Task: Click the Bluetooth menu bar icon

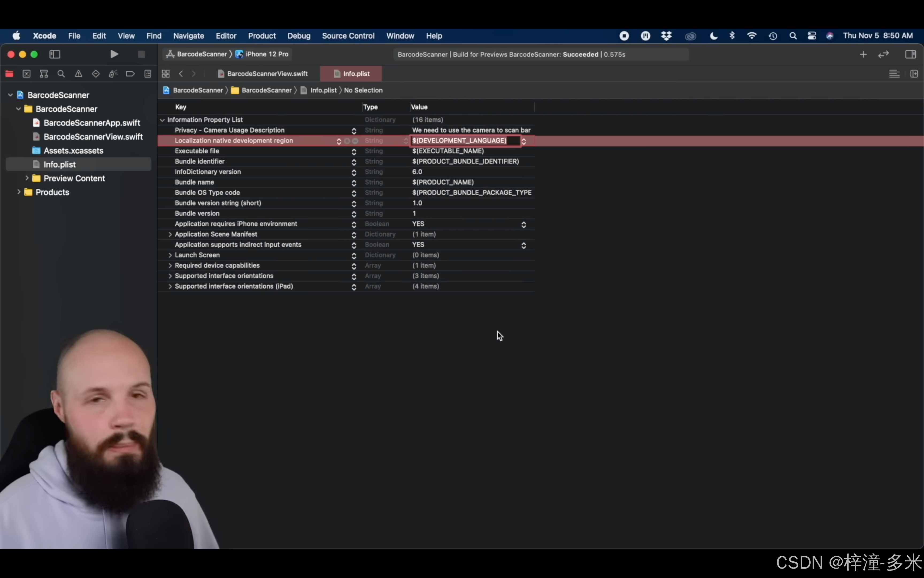Action: tap(732, 36)
